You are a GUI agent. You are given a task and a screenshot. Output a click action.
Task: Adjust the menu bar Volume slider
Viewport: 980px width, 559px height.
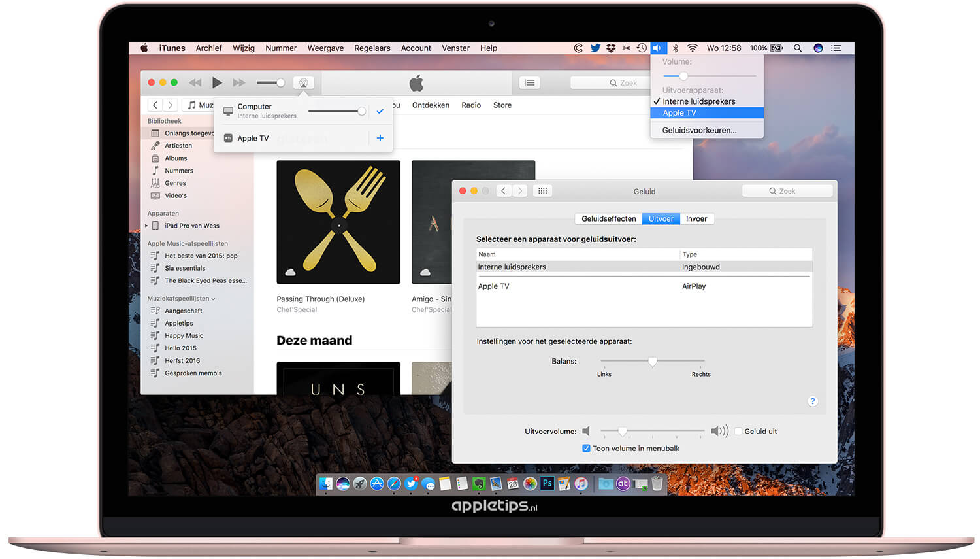710,76
